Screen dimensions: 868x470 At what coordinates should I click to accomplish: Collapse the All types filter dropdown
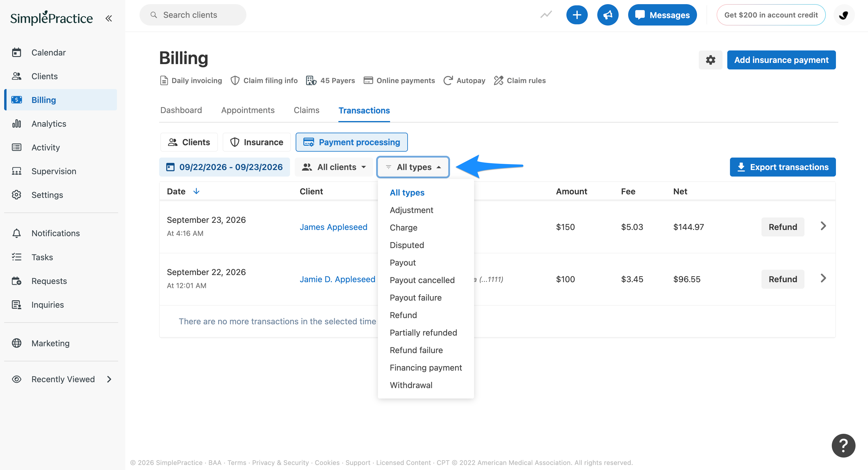413,167
